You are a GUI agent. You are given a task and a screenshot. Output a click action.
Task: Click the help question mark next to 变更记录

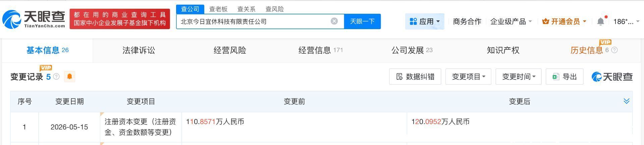click(x=56, y=77)
